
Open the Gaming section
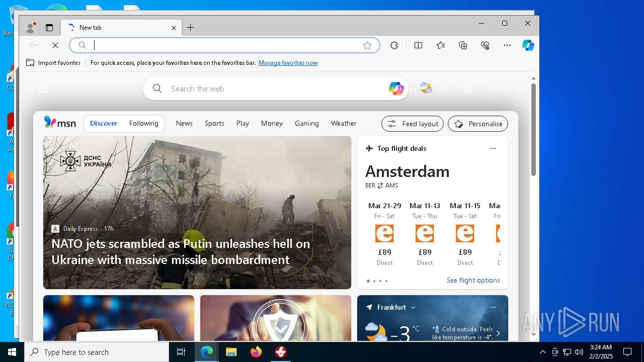pyautogui.click(x=307, y=123)
